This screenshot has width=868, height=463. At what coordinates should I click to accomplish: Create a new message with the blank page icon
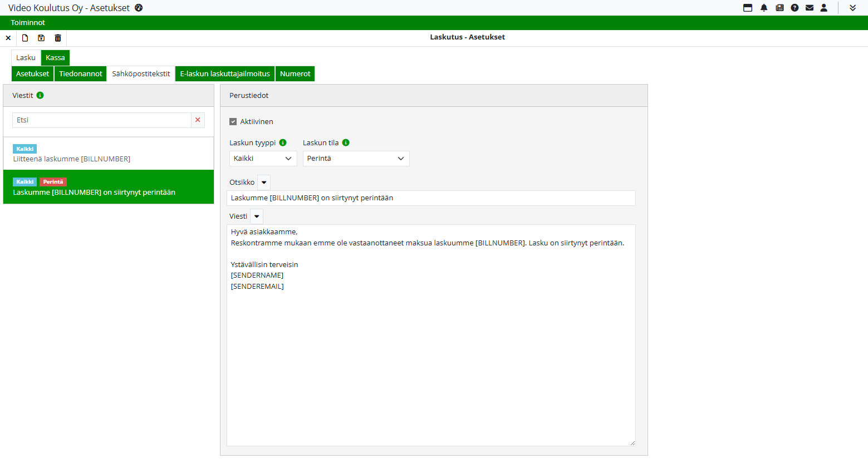pos(25,38)
